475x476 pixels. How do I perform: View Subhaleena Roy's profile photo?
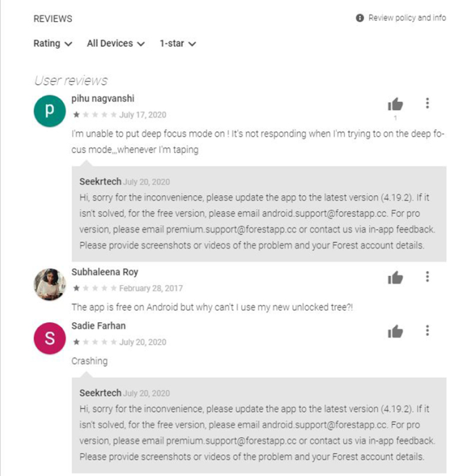point(50,284)
